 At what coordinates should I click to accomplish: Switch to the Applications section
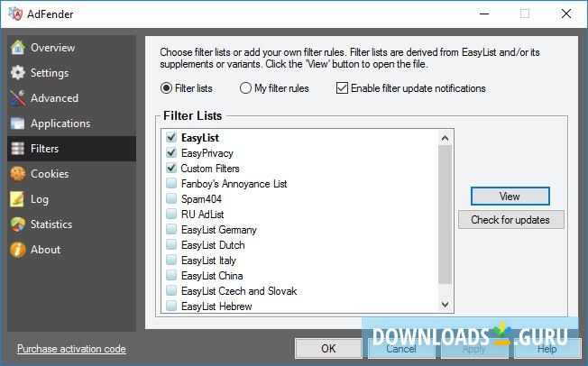60,124
